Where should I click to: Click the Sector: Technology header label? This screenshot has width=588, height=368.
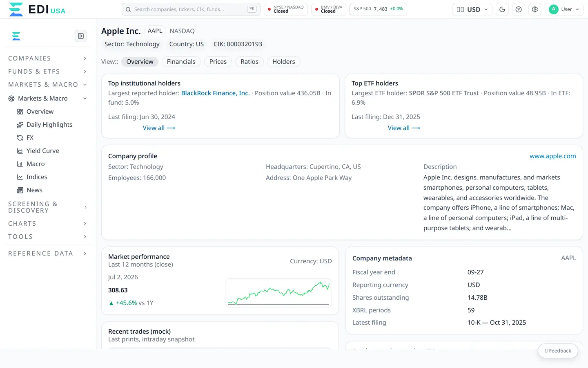pyautogui.click(x=132, y=44)
